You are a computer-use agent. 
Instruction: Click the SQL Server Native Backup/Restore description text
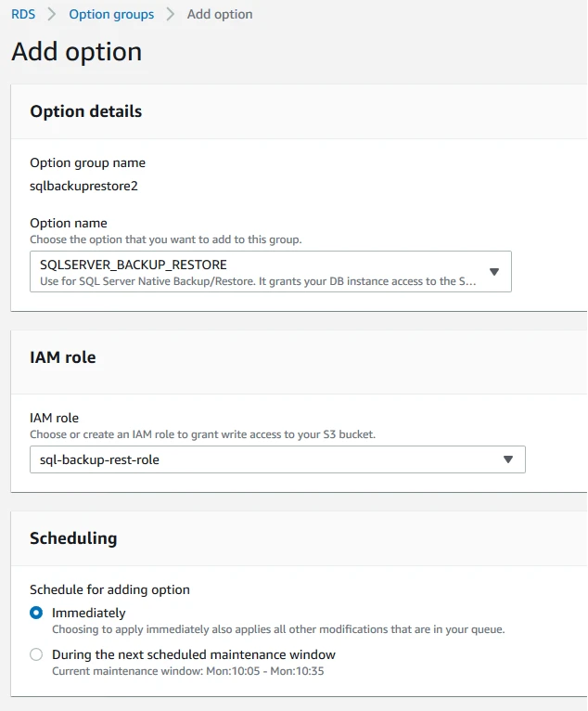click(x=258, y=281)
